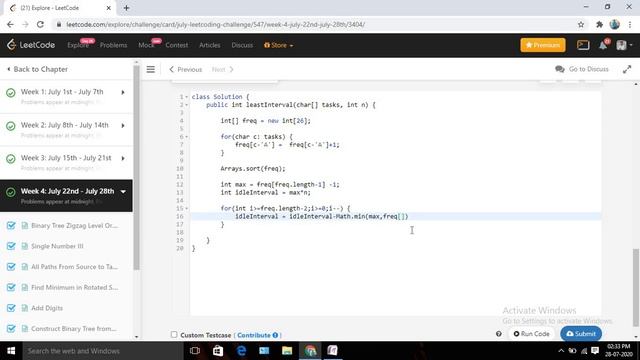Open the Discuss menu item
The width and height of the screenshot is (640, 360).
242,45
